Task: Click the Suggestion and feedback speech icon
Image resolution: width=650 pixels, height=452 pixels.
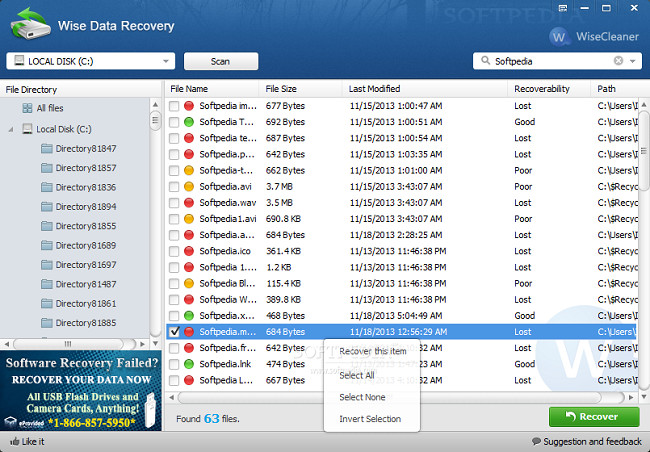Action: tap(537, 441)
